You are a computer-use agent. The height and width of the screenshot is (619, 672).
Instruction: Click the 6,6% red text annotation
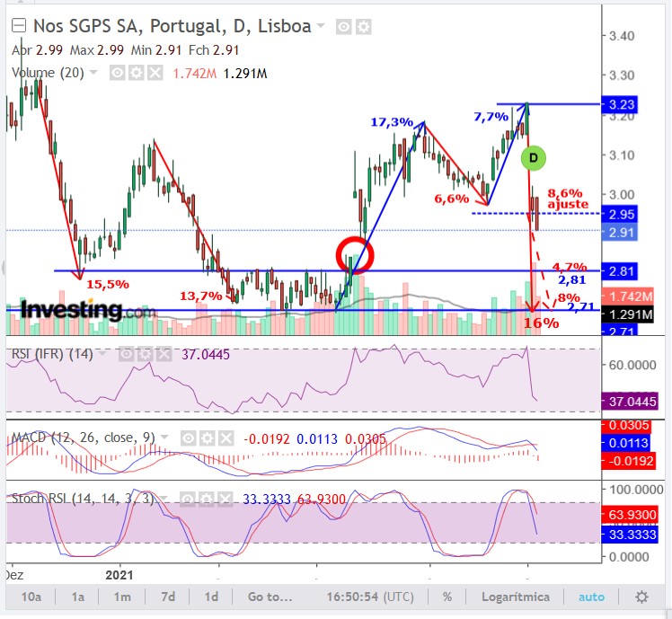coord(452,199)
